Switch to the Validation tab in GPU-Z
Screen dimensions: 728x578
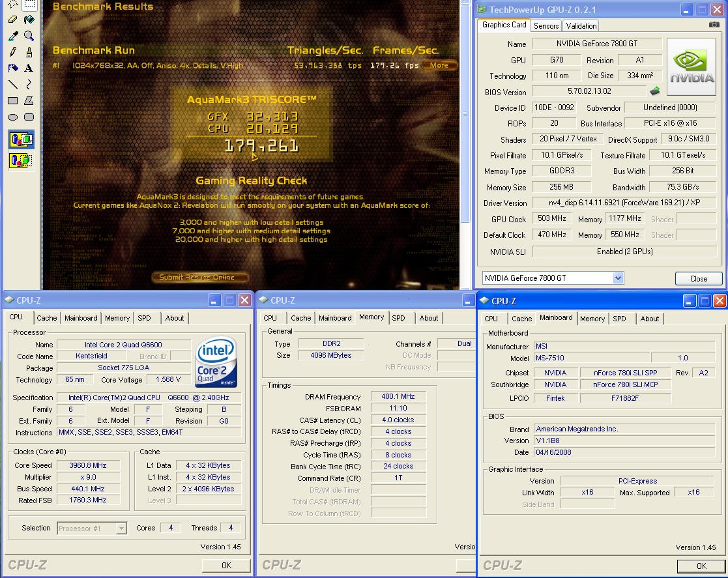point(581,26)
